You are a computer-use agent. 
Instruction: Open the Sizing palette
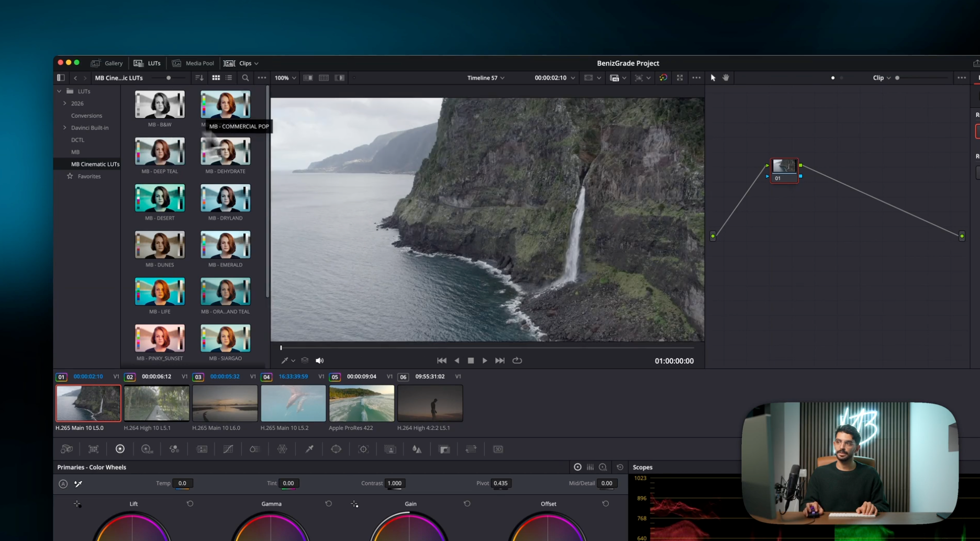coord(471,449)
